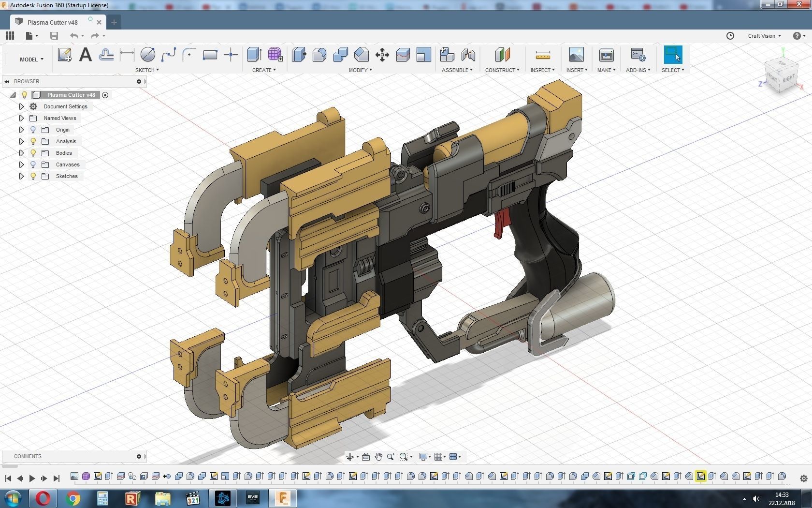
Task: Open the SKETCH menu
Action: tap(147, 70)
